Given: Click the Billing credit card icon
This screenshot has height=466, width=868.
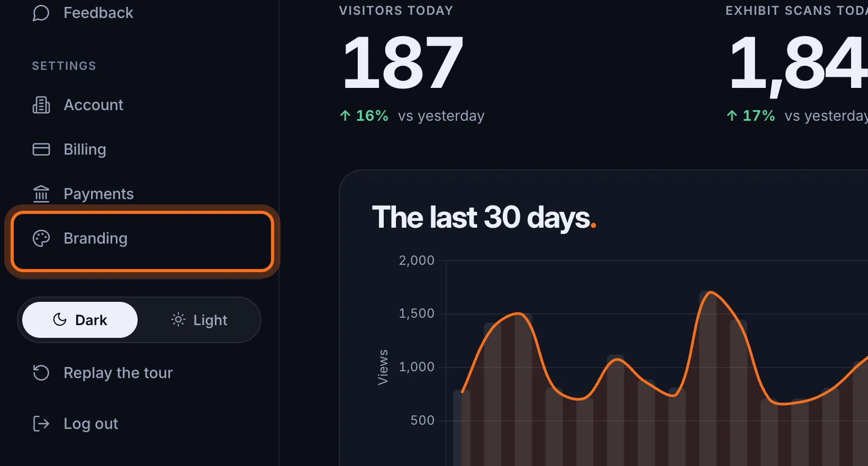Looking at the screenshot, I should pos(41,149).
